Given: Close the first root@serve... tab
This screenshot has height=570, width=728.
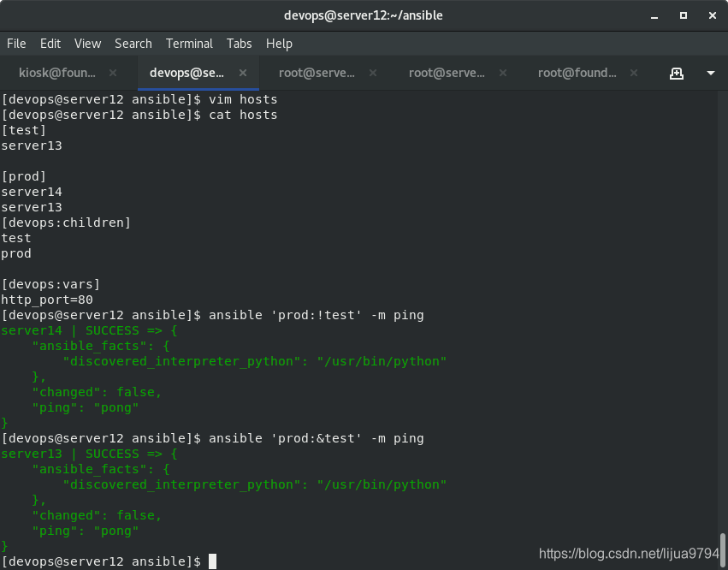Looking at the screenshot, I should pos(373,73).
